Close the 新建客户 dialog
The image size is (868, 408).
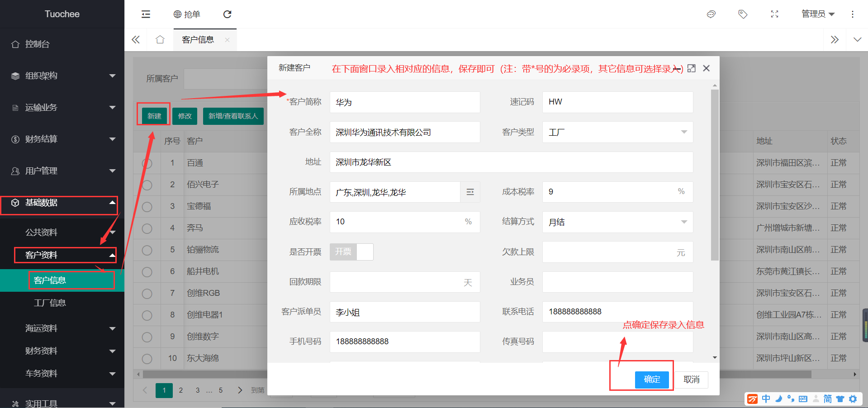click(707, 68)
